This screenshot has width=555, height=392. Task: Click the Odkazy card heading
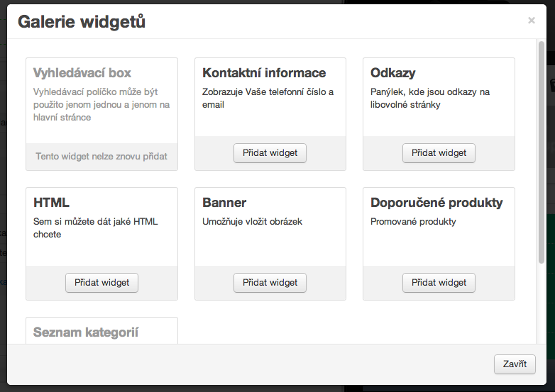(393, 73)
